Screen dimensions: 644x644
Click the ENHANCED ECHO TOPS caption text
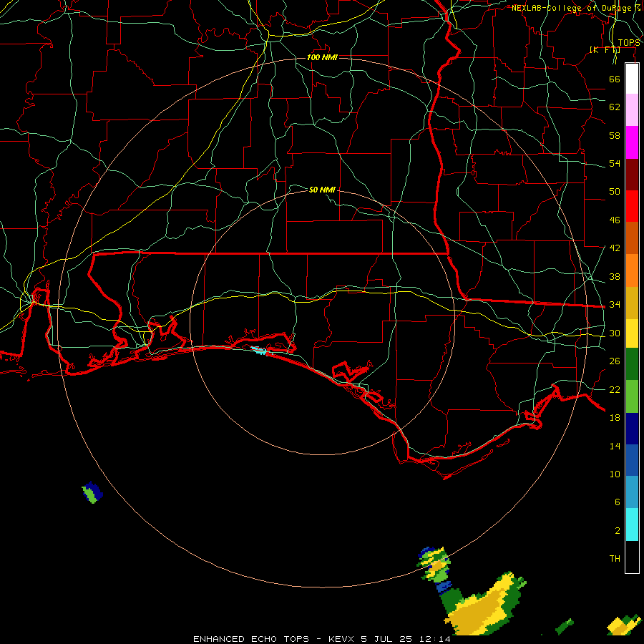(251, 639)
